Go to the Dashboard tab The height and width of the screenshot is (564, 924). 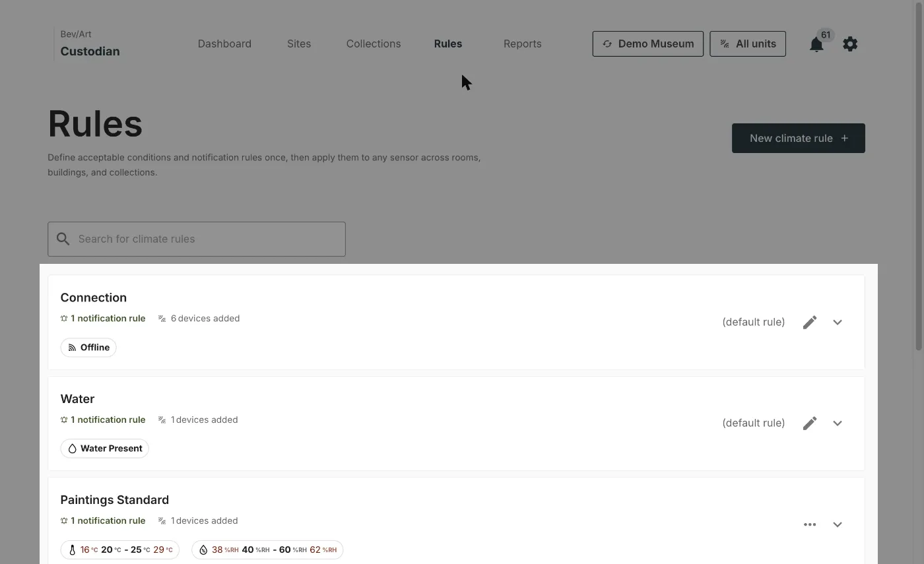pyautogui.click(x=224, y=44)
